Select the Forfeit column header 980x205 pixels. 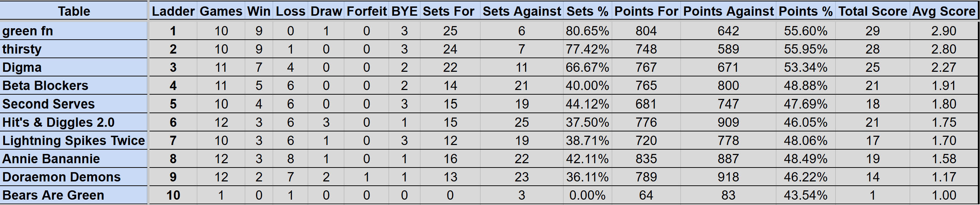point(366,11)
